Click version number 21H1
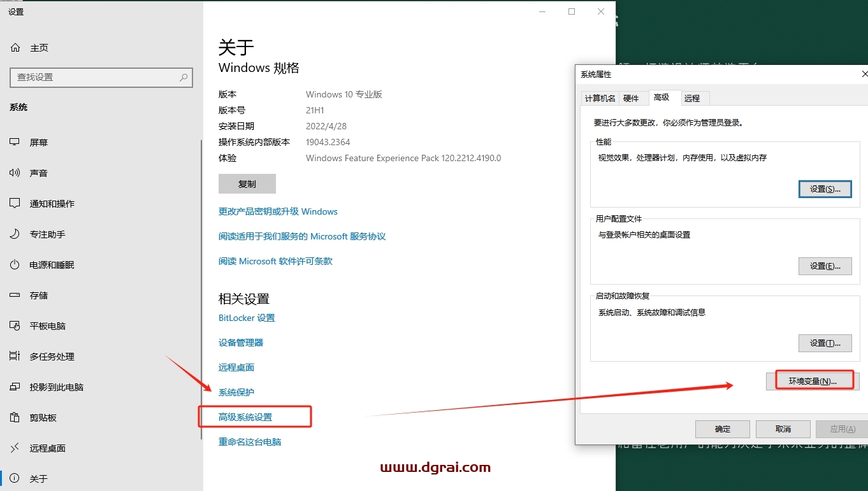868x491 pixels. pyautogui.click(x=315, y=110)
